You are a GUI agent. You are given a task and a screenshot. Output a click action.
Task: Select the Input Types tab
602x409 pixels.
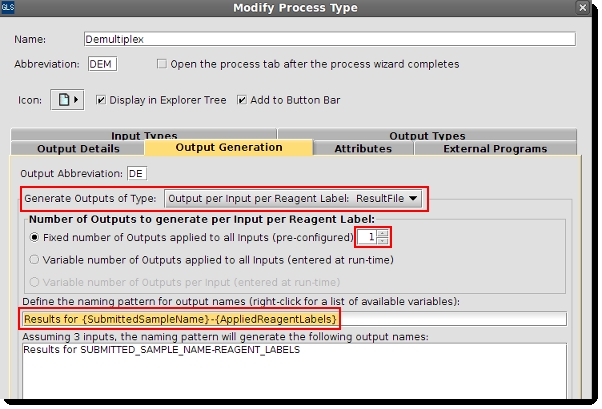pyautogui.click(x=144, y=135)
